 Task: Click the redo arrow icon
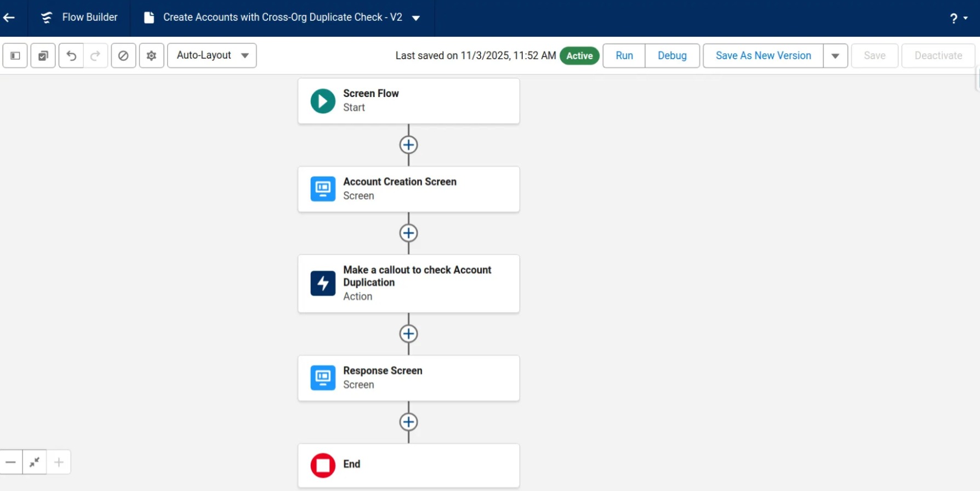coord(95,55)
